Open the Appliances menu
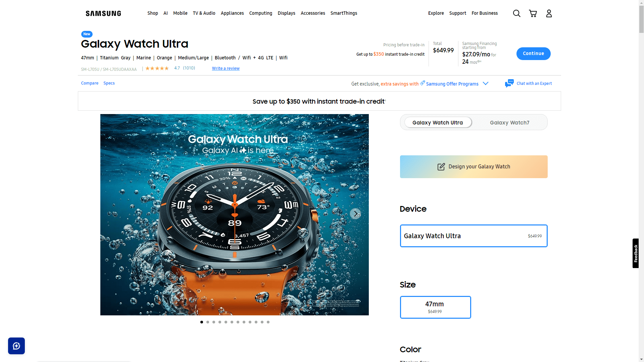The height and width of the screenshot is (362, 644). (x=232, y=13)
